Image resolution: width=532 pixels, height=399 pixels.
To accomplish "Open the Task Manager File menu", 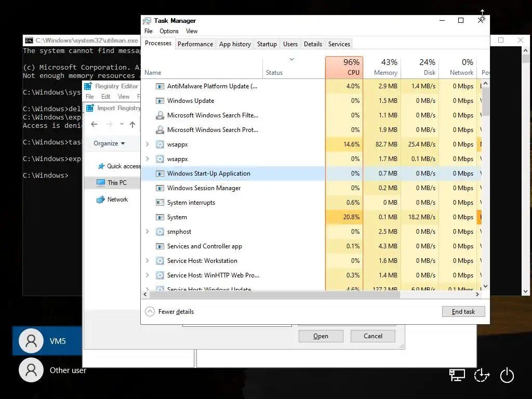I will (148, 31).
